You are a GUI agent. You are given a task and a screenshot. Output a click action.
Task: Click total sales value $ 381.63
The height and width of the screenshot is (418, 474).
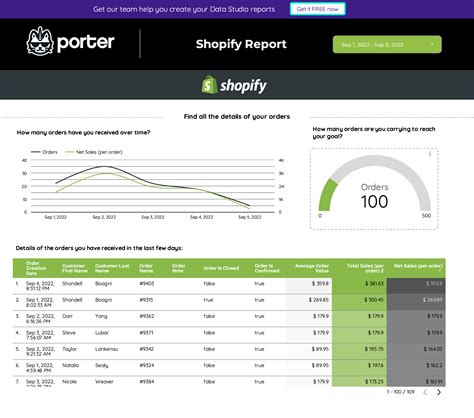pyautogui.click(x=374, y=284)
